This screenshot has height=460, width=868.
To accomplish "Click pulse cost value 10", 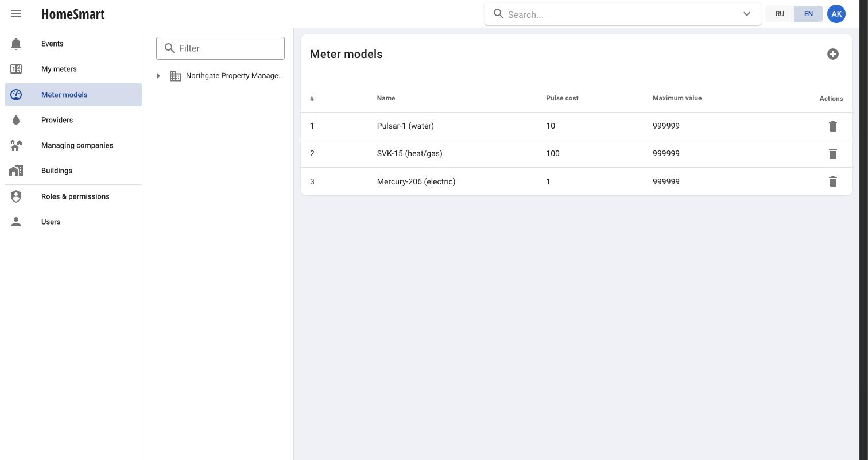I will 551,126.
